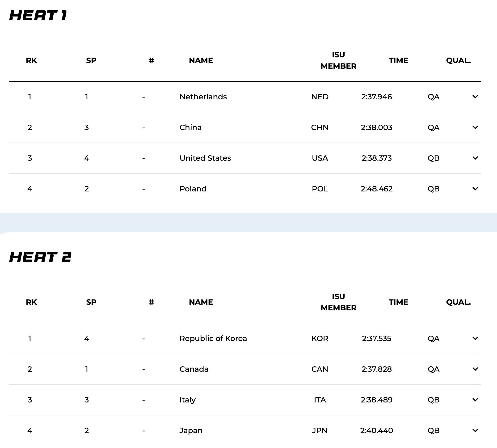Viewport: 497px width, 448px height.
Task: Click the Netherlands team name
Action: 203,97
